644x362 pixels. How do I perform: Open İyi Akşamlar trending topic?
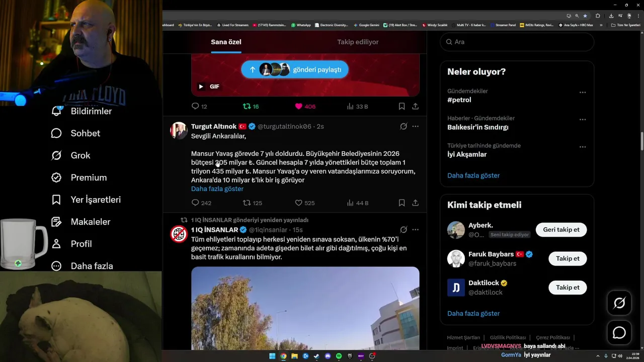coord(467,154)
